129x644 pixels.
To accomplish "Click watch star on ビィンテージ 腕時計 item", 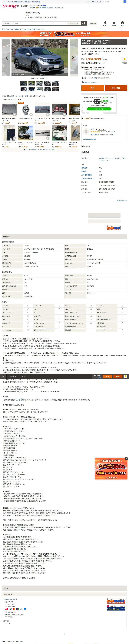I will [x=48, y=138].
